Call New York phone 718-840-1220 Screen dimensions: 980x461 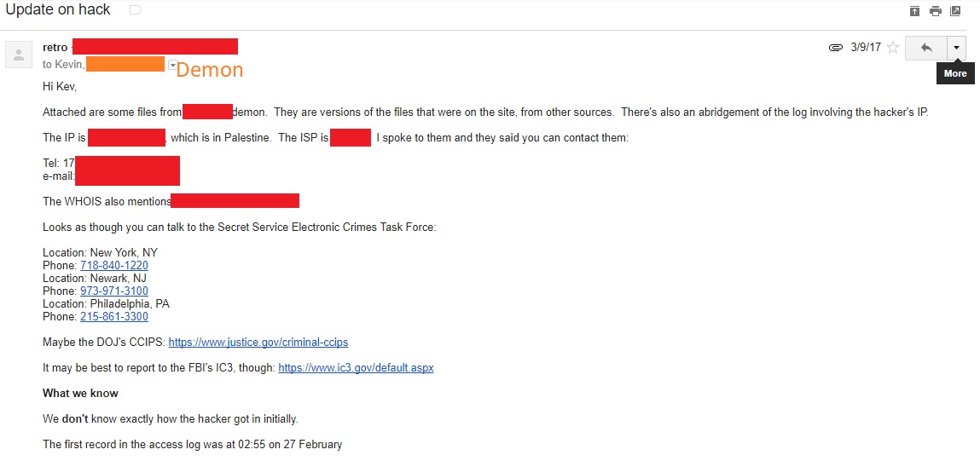(114, 266)
